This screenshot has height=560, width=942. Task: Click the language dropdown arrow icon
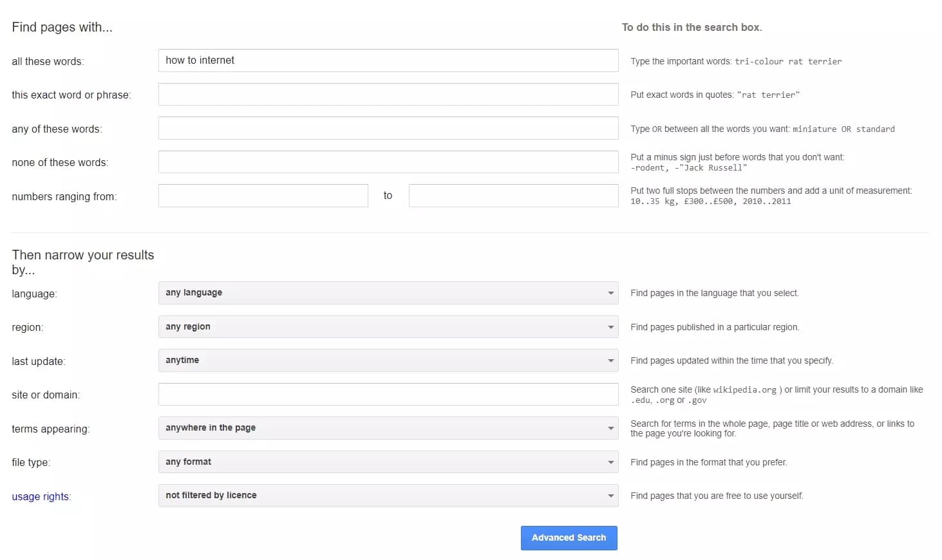tap(610, 293)
